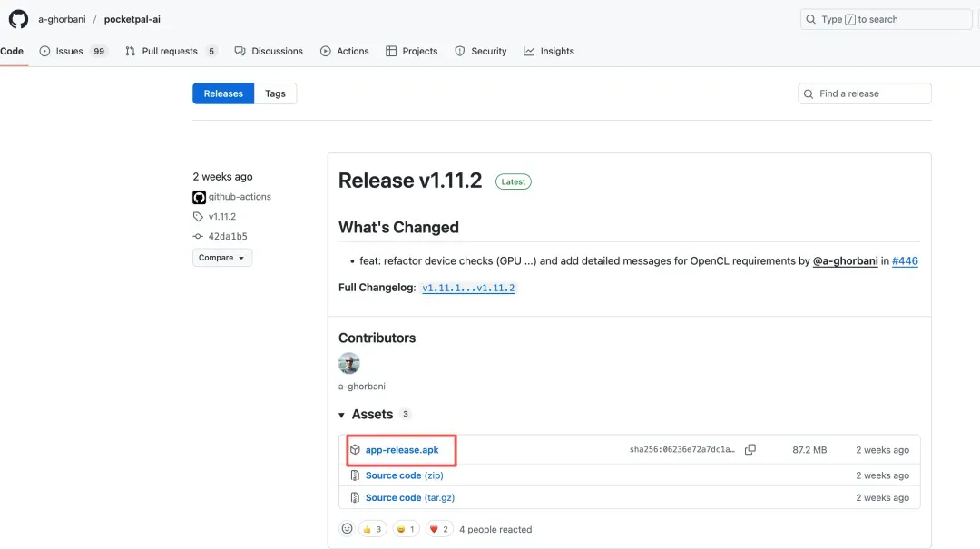980x549 pixels.
Task: Open the Compare dropdown
Action: coord(222,258)
